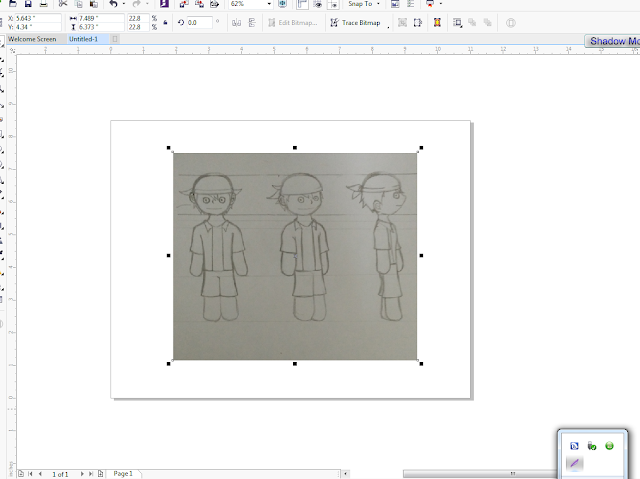Click the new document tab button
The image size is (640, 479).
pyautogui.click(x=115, y=39)
